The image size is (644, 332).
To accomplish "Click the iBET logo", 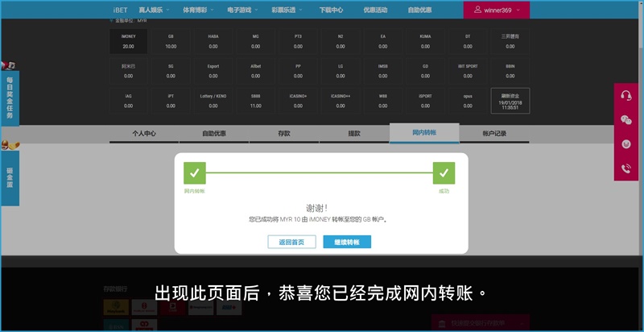I will [120, 10].
